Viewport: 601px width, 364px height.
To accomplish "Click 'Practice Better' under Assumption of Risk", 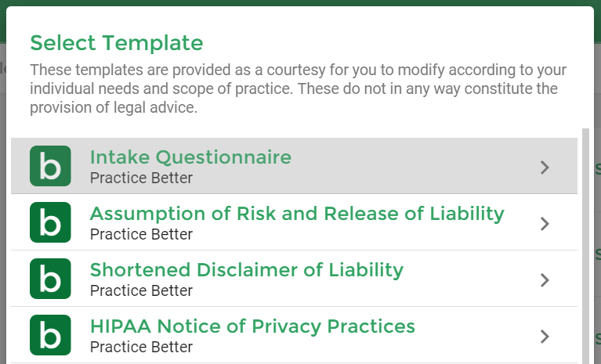I will 141,234.
